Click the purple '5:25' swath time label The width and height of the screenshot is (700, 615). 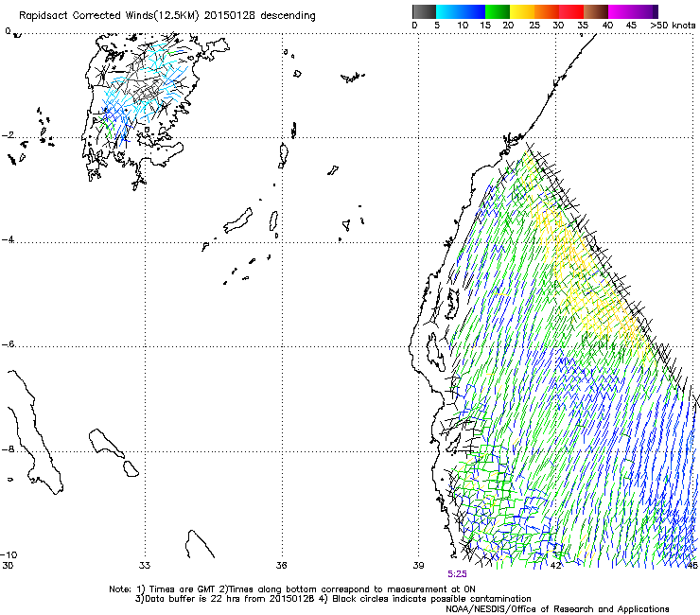[x=457, y=574]
